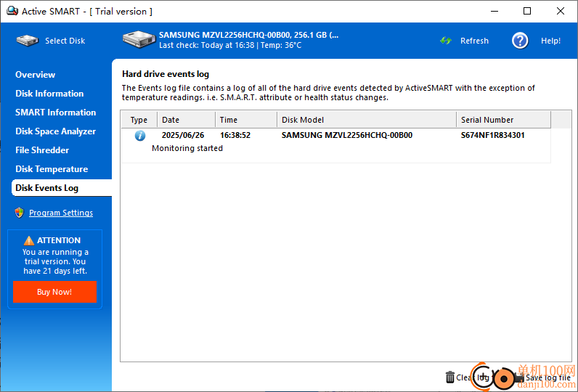Click the Select Disk label
This screenshot has height=392, width=578.
[65, 41]
